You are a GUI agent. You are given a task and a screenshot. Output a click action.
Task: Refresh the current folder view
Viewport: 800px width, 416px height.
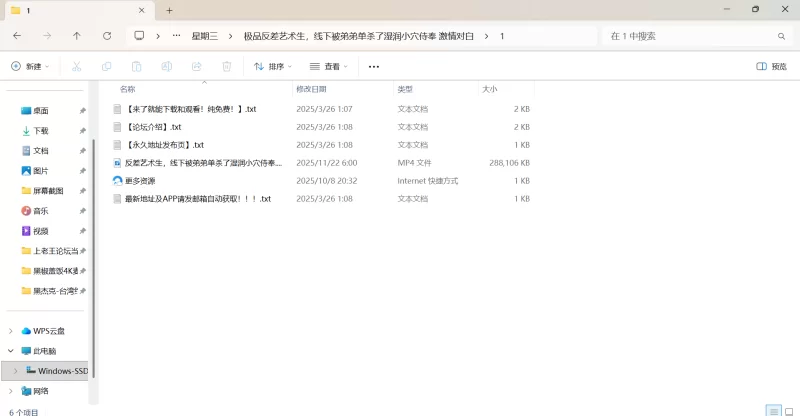[x=107, y=35]
